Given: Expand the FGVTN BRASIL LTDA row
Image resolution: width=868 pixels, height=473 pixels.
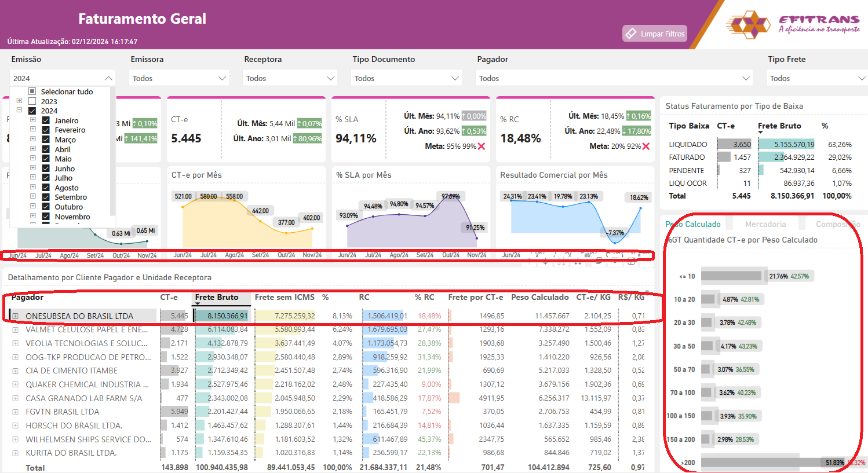Looking at the screenshot, I should (x=16, y=412).
